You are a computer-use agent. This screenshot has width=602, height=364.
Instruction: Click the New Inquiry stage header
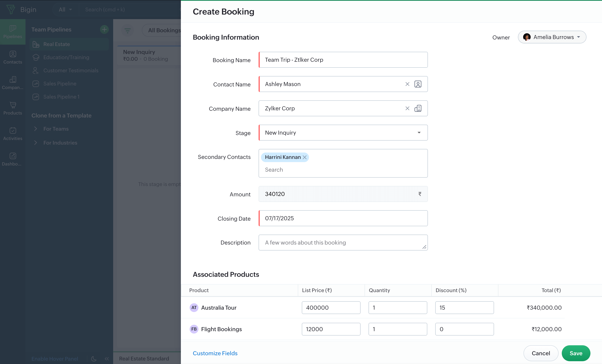[x=139, y=52]
